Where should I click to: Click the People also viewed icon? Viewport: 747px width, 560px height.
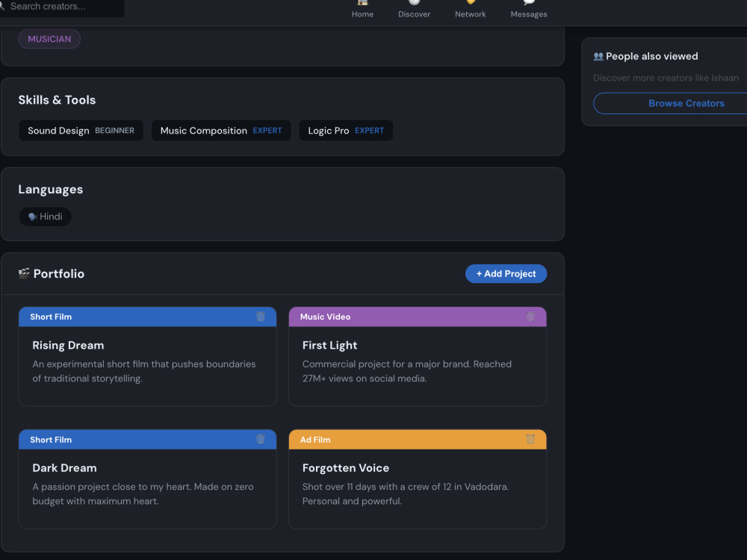point(598,57)
